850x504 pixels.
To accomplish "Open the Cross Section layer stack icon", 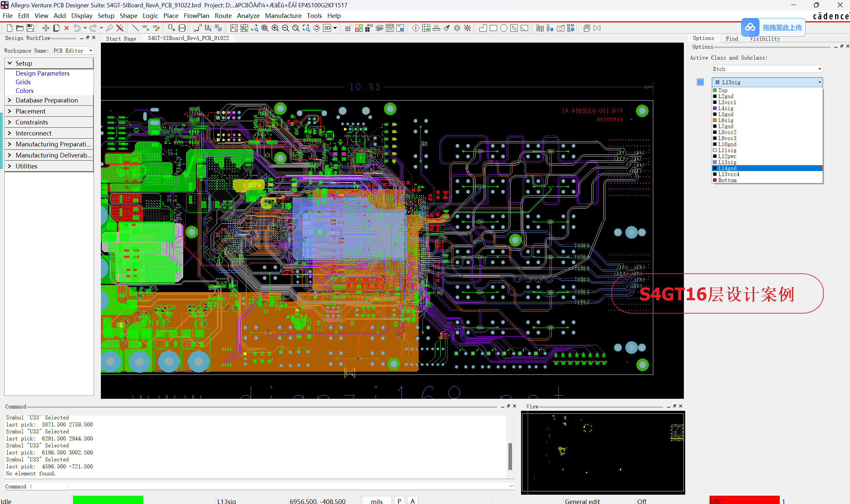I will (x=379, y=28).
